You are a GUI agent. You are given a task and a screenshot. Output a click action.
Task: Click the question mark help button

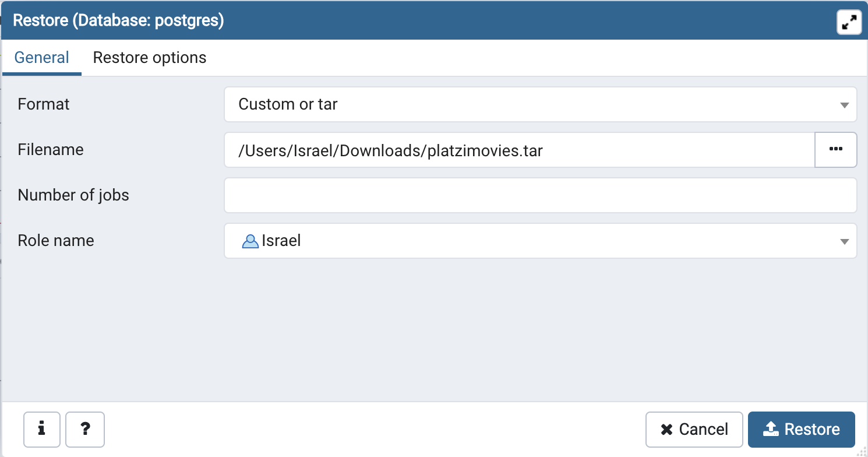(x=85, y=429)
